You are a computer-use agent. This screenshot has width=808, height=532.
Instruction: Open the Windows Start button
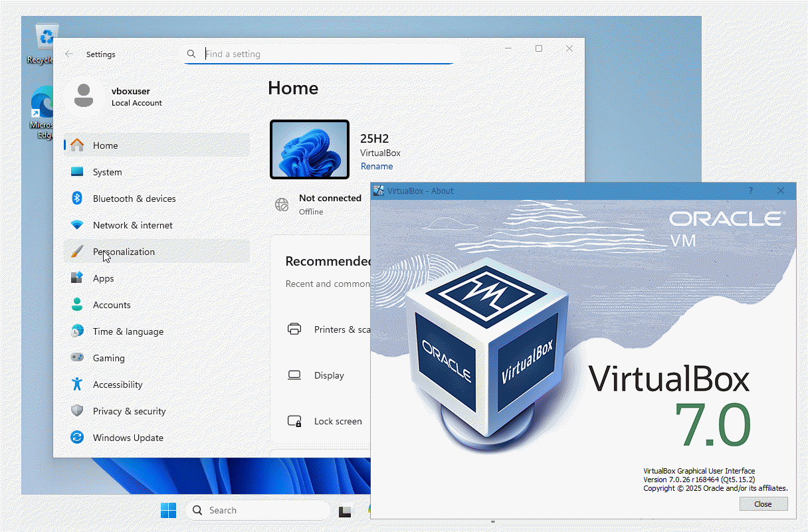(x=169, y=510)
